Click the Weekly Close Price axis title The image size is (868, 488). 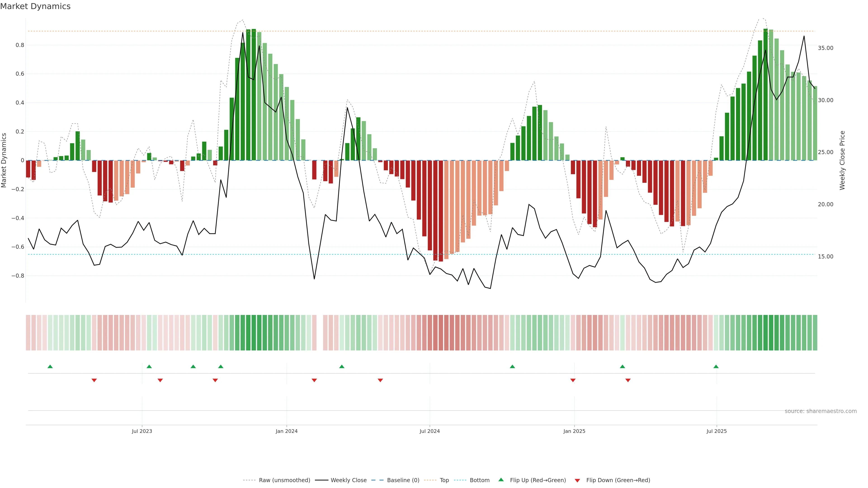click(x=842, y=160)
